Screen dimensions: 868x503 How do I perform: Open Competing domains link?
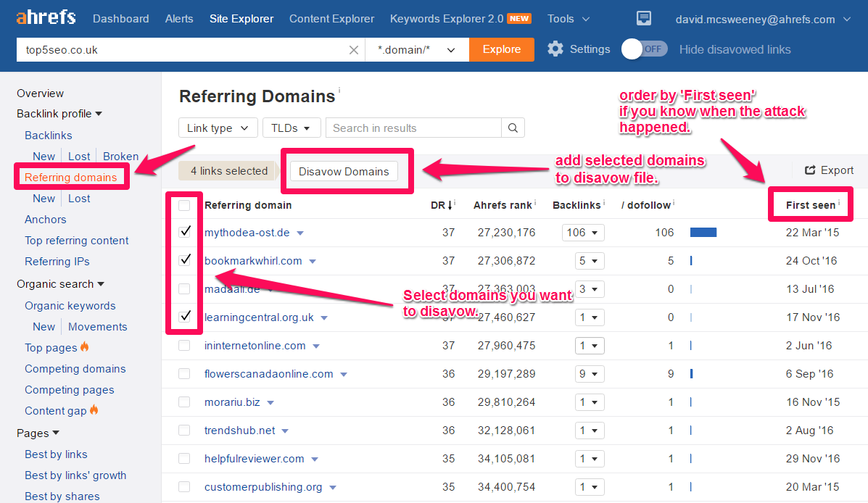pyautogui.click(x=75, y=368)
